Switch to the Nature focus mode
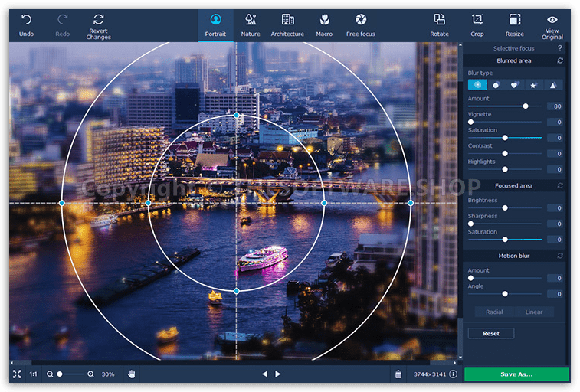The image size is (580, 392). [251, 24]
